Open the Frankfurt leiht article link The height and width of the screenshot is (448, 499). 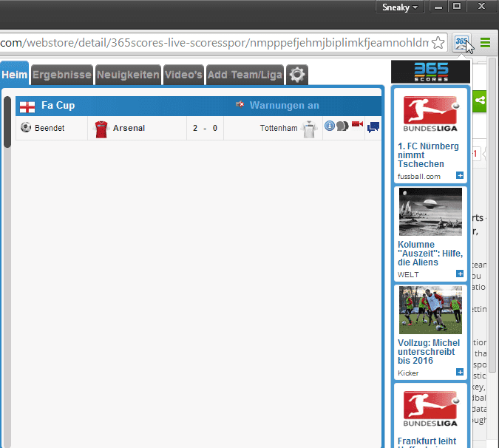click(x=427, y=441)
